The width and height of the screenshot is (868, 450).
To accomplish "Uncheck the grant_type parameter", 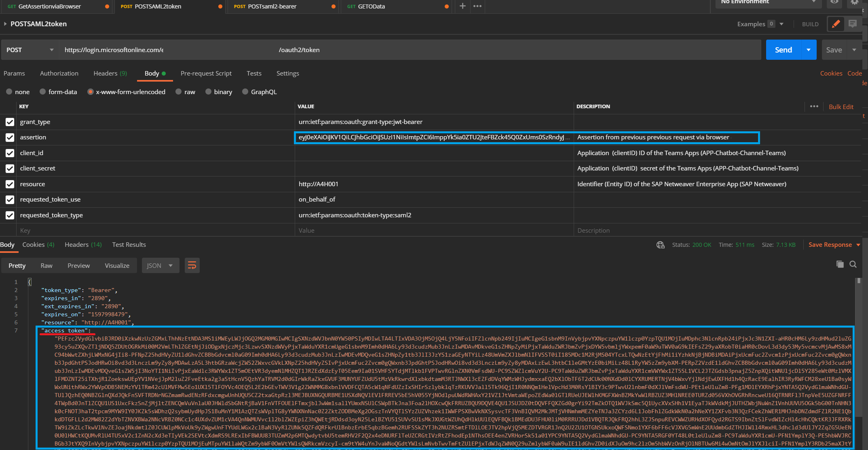I will pyautogui.click(x=10, y=122).
